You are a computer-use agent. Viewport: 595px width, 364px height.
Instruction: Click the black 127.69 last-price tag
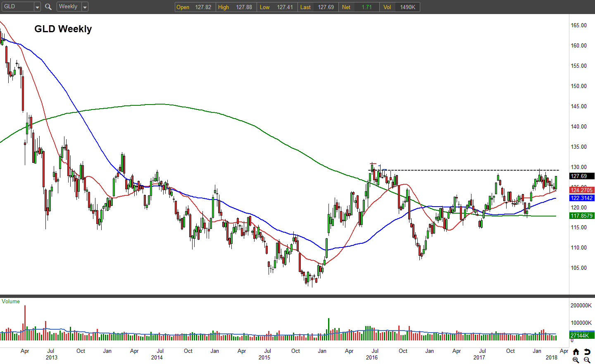click(x=582, y=176)
